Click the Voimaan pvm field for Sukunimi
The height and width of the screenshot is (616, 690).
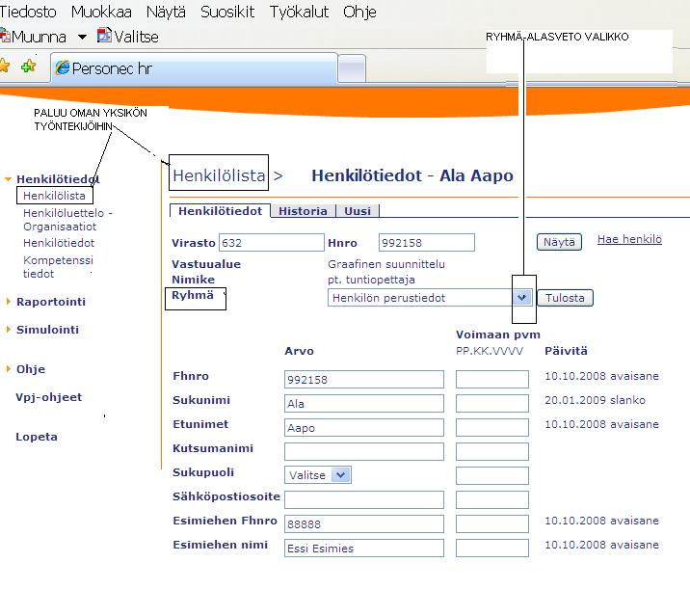(x=492, y=403)
